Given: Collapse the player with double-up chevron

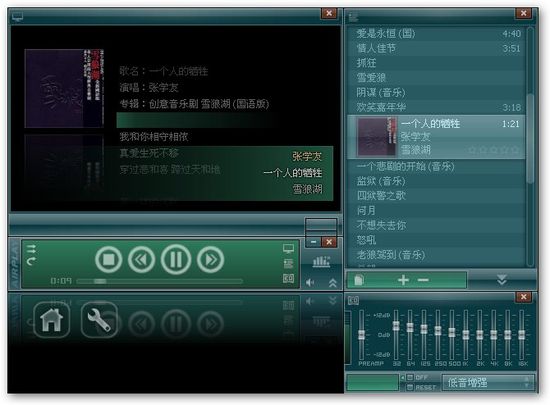Looking at the screenshot, I should 333,283.
